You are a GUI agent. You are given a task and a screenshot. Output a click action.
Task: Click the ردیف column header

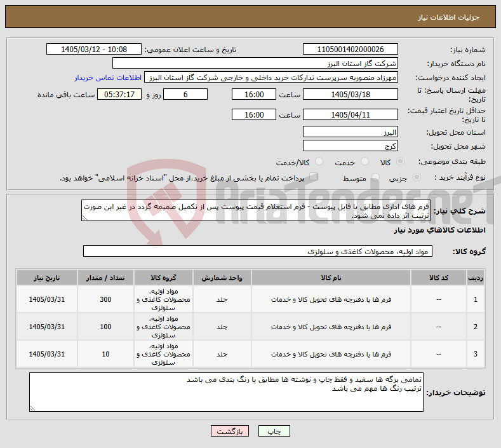click(x=476, y=278)
